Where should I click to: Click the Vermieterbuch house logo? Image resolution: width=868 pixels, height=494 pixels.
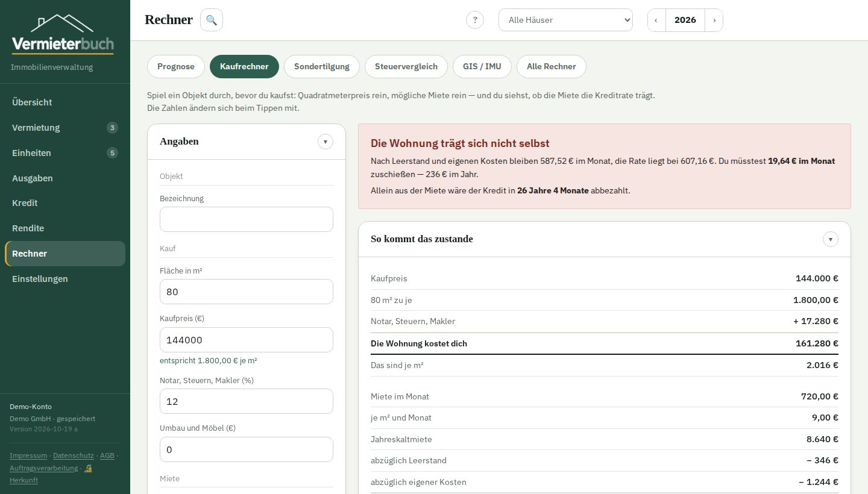63,34
